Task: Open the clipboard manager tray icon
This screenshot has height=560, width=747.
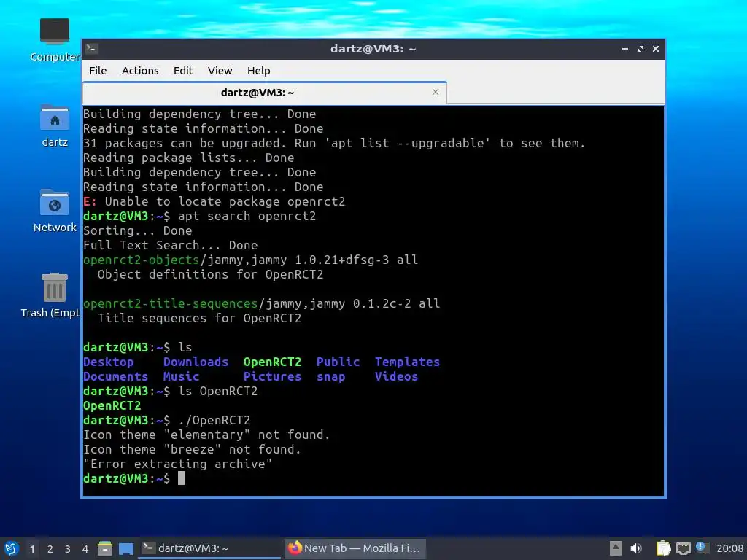Action: [x=663, y=548]
